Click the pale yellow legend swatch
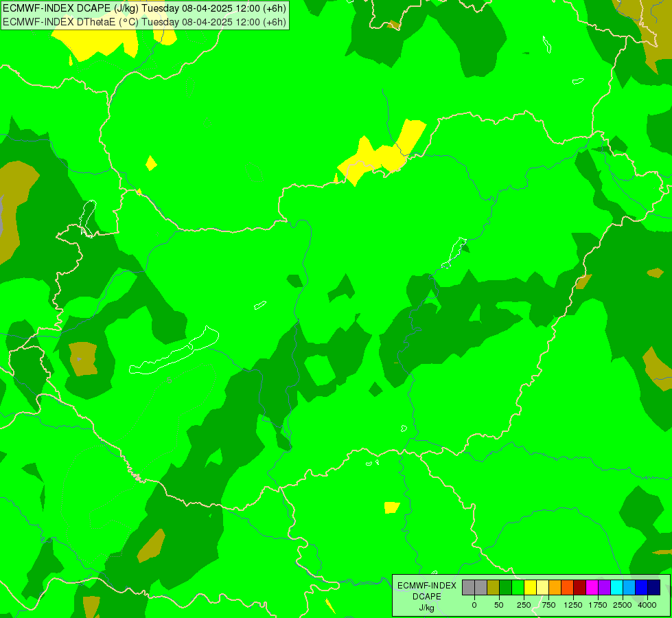This screenshot has height=618, width=672. pyautogui.click(x=543, y=588)
